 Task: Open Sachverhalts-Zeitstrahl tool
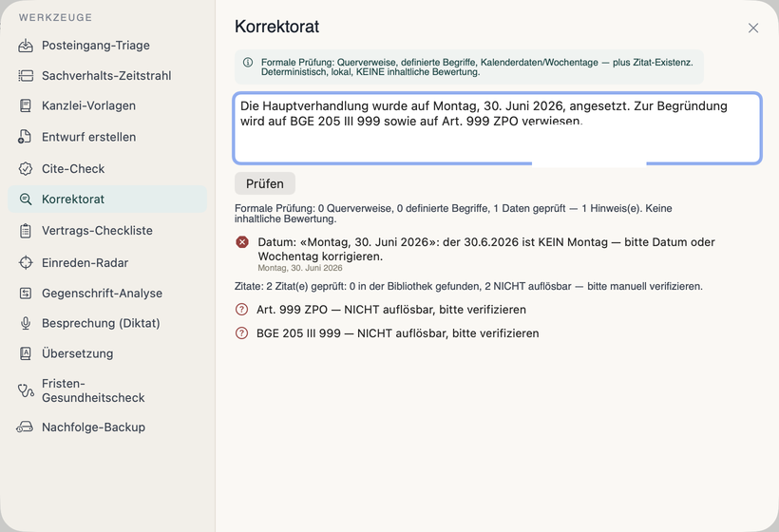[107, 76]
